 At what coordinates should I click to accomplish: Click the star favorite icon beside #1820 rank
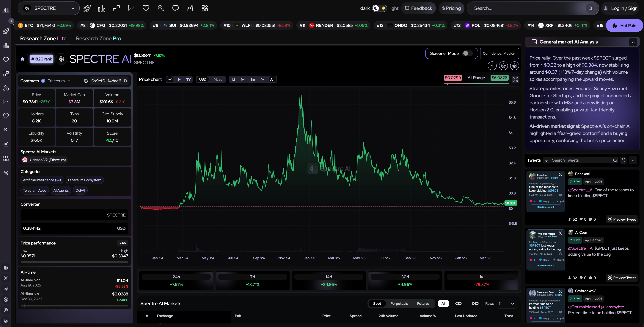23,59
